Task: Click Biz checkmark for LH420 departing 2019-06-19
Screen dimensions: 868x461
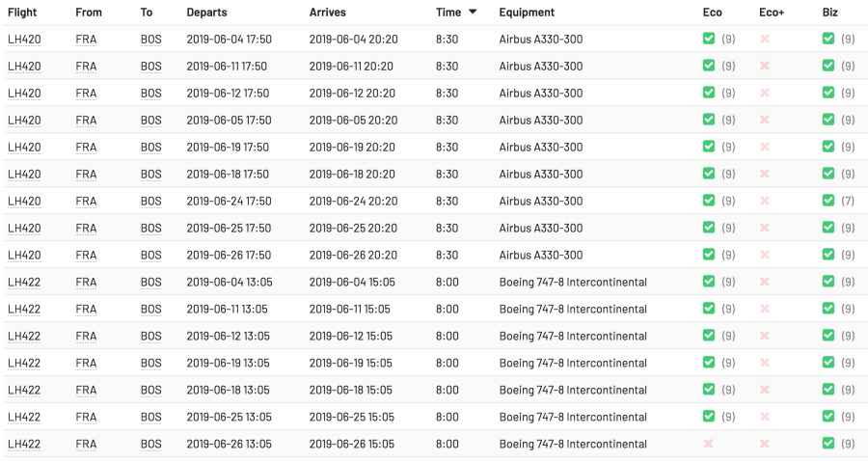Action: [828, 147]
